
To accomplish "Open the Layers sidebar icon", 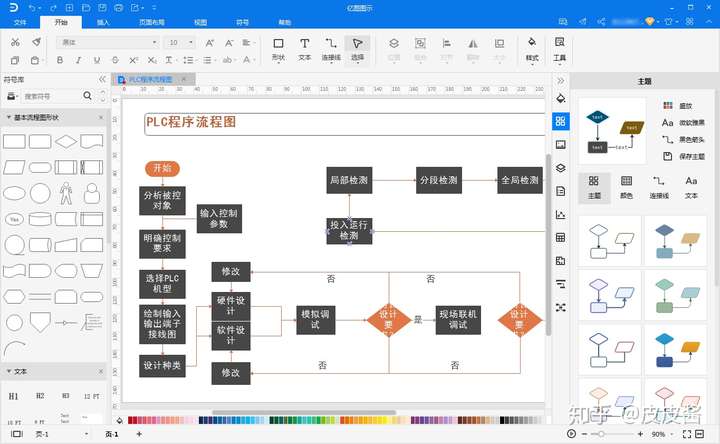I will tap(560, 168).
